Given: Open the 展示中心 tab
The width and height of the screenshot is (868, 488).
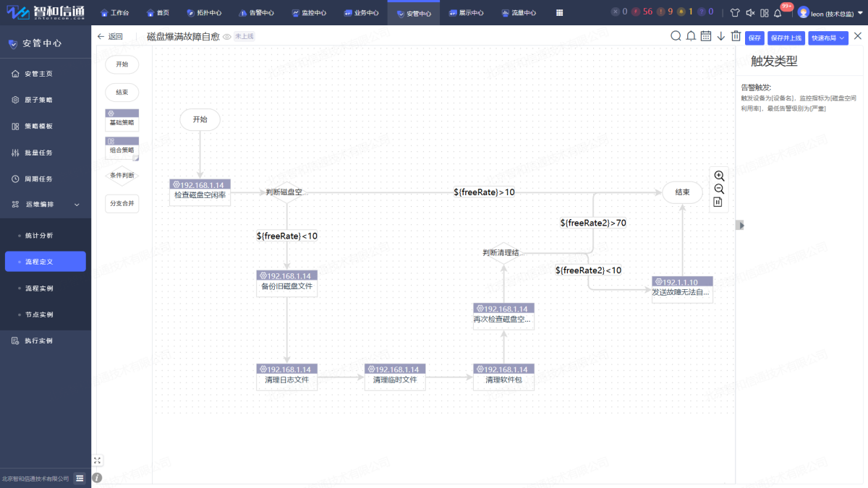Looking at the screenshot, I should click(466, 13).
